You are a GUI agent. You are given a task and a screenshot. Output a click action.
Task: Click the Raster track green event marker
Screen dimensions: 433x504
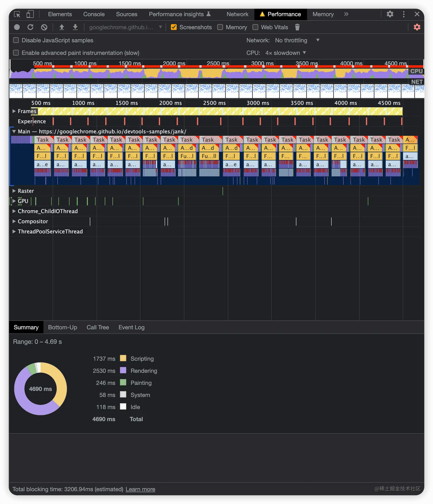223,191
